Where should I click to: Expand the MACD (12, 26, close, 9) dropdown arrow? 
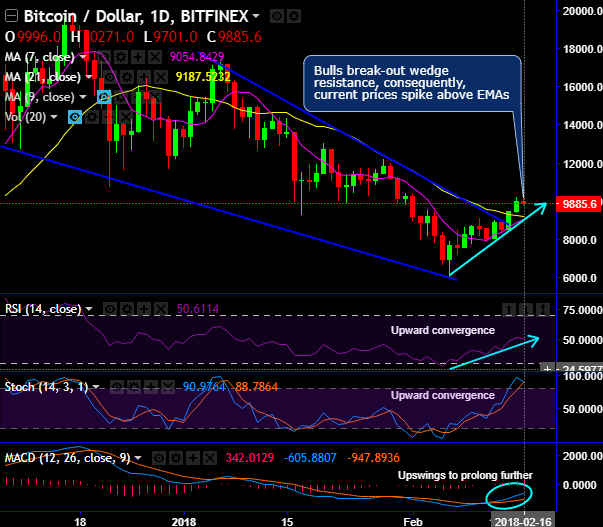point(138,458)
